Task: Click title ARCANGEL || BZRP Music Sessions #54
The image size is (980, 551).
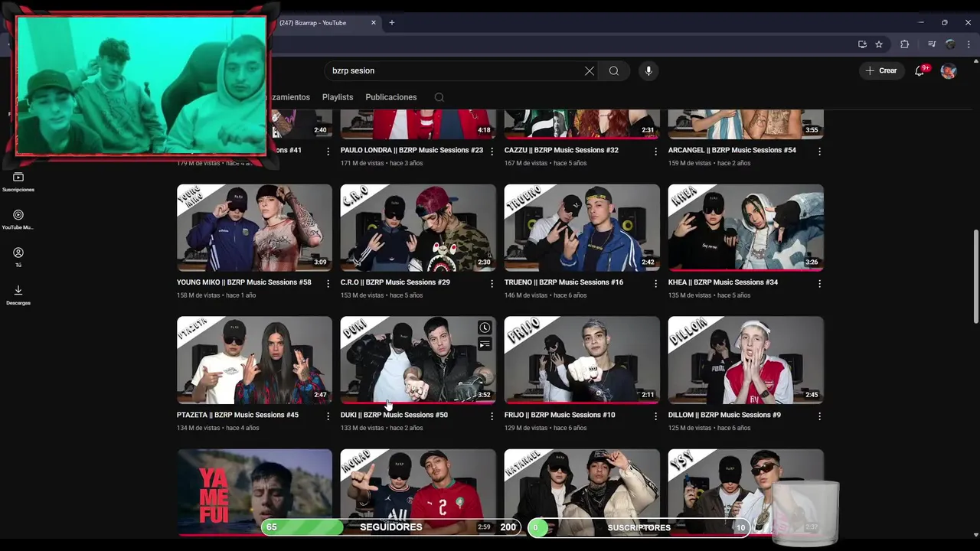Action: pos(732,150)
